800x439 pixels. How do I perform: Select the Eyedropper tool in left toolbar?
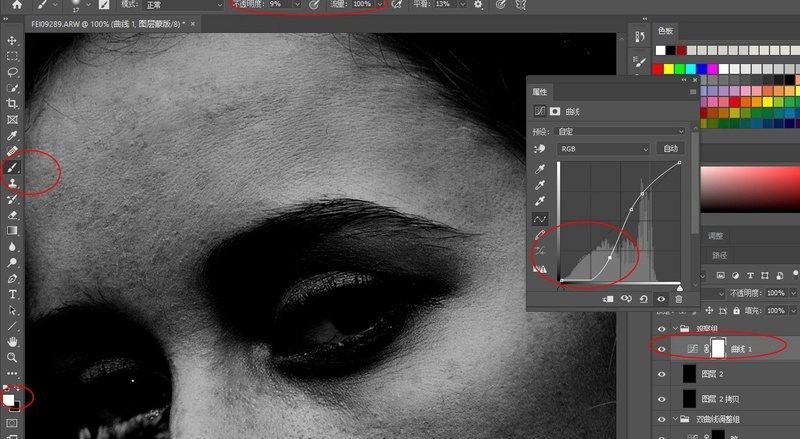(x=12, y=135)
